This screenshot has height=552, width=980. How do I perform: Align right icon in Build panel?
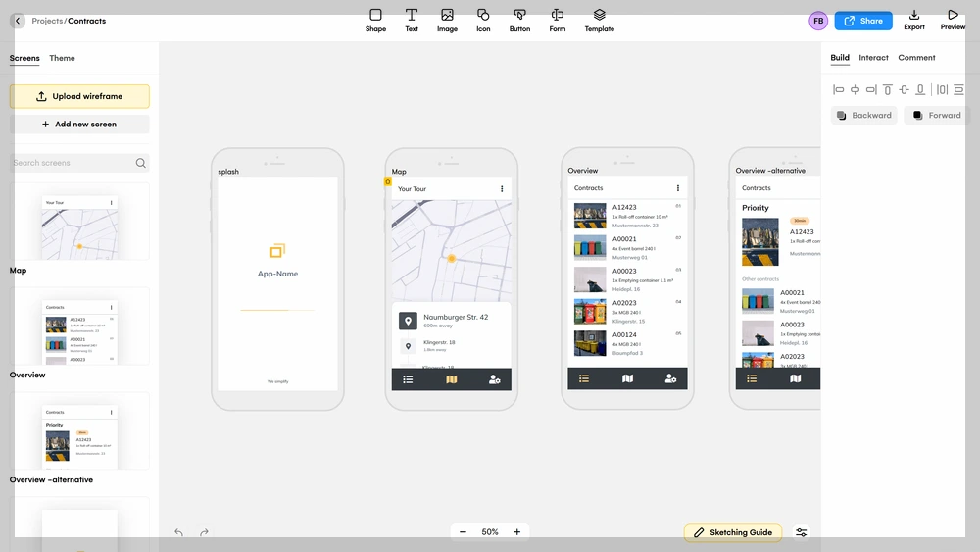pyautogui.click(x=871, y=89)
